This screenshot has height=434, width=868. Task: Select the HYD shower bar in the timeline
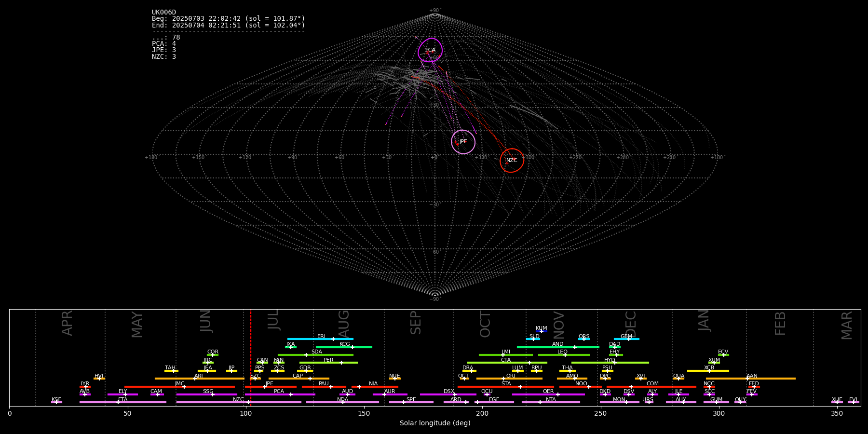610,363
